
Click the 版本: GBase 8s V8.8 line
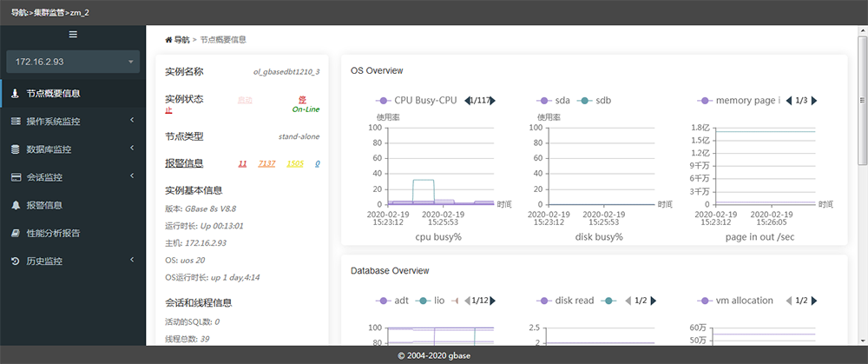click(201, 208)
